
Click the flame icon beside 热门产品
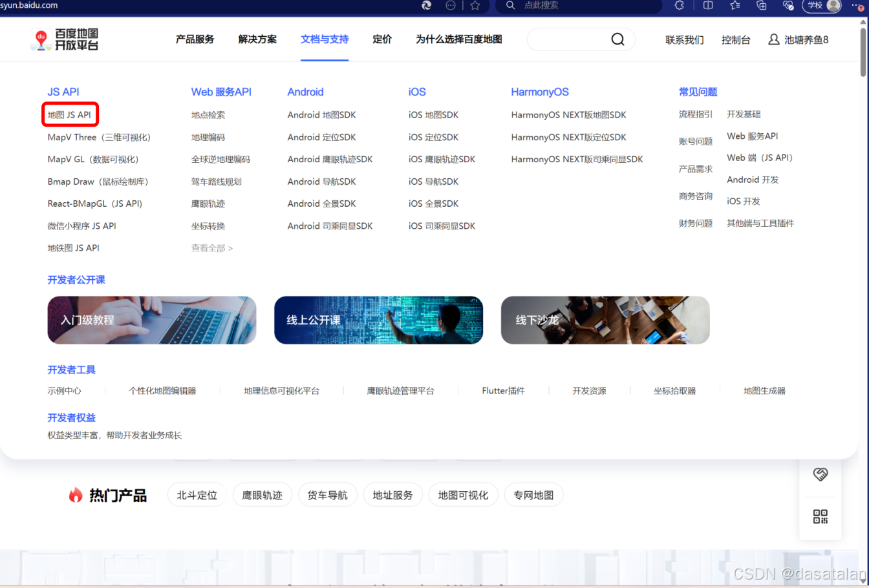(x=76, y=495)
